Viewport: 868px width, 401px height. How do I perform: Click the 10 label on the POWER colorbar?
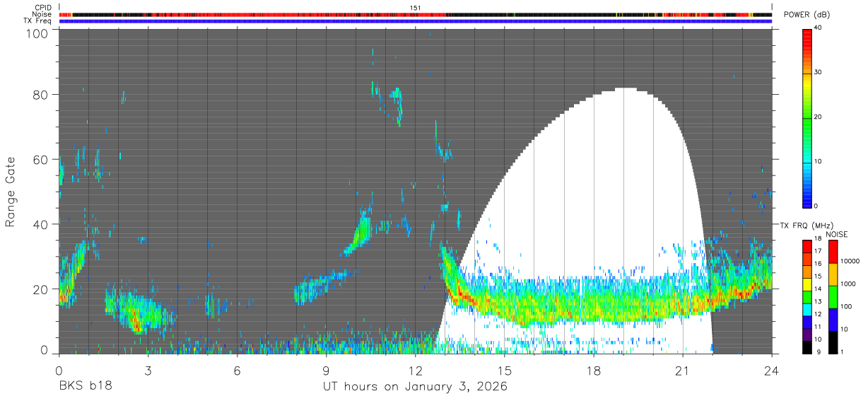(818, 161)
